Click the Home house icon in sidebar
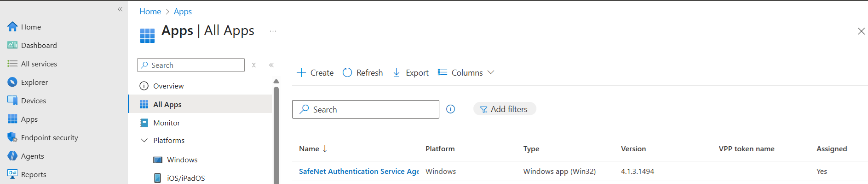The width and height of the screenshot is (868, 184). pyautogui.click(x=12, y=27)
